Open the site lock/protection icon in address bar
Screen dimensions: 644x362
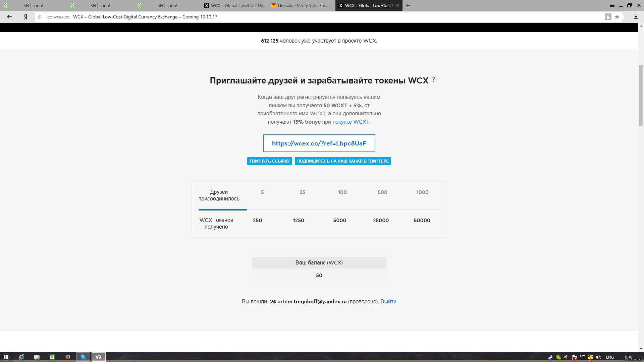[x=608, y=17]
